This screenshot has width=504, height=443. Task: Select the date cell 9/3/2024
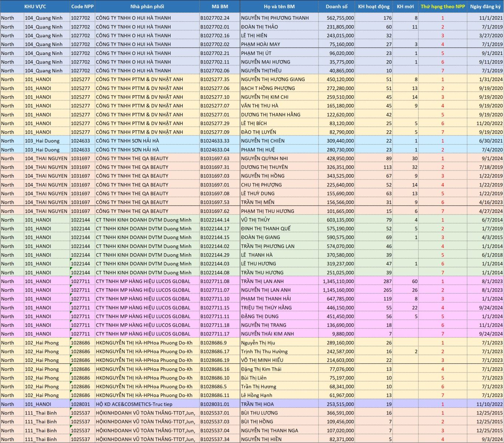486,439
